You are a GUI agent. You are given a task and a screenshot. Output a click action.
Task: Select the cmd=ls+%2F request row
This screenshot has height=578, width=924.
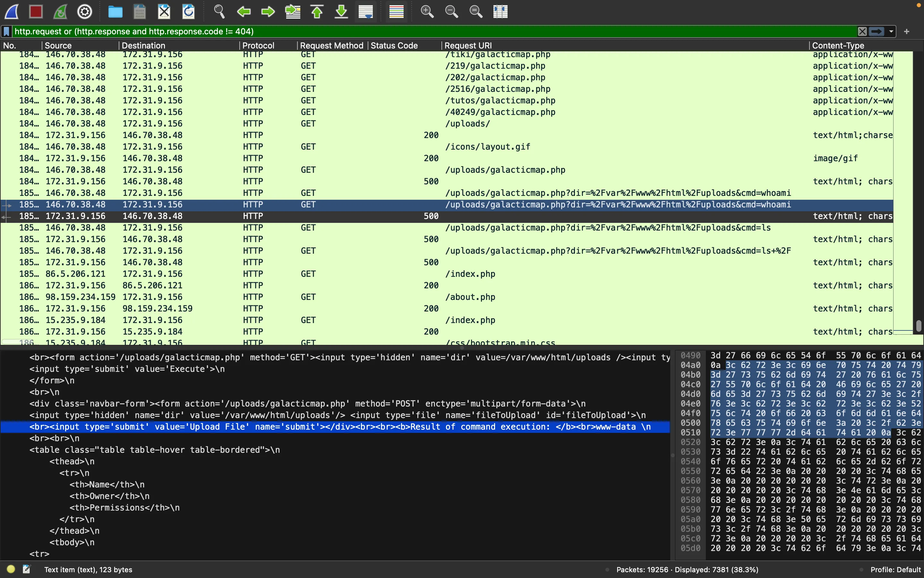pyautogui.click(x=447, y=251)
